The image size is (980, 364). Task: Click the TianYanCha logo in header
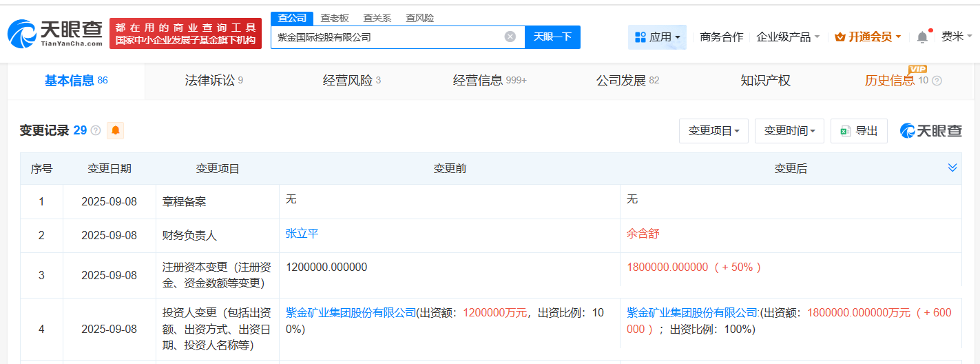pos(55,33)
